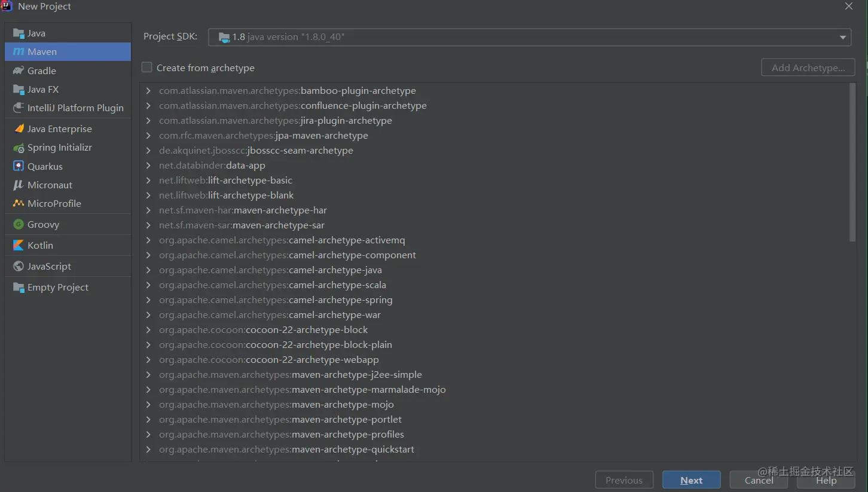Click the Cancel button
This screenshot has width=868, height=492.
[x=759, y=480]
